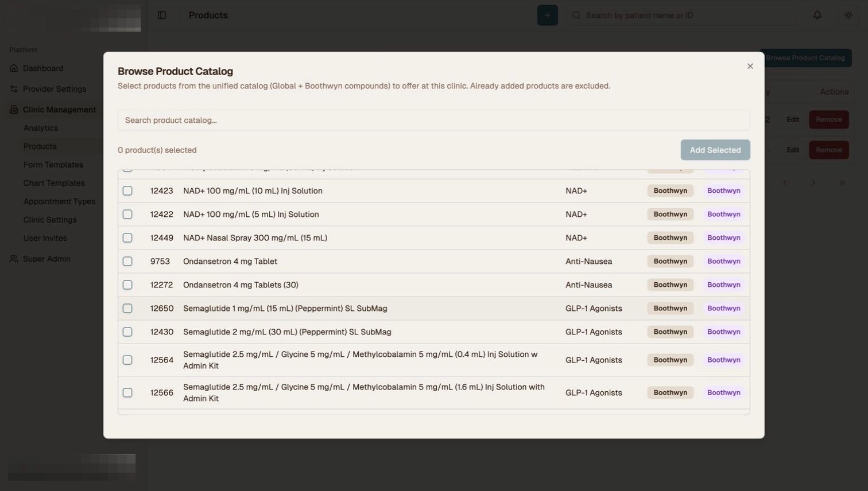Click Semaglutide 1 mg/mL (15 mL) (Peppermint) SL SubMag

[x=285, y=309]
